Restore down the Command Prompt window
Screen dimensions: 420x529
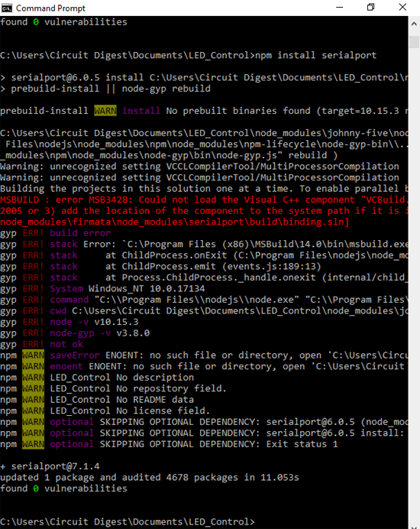[371, 8]
